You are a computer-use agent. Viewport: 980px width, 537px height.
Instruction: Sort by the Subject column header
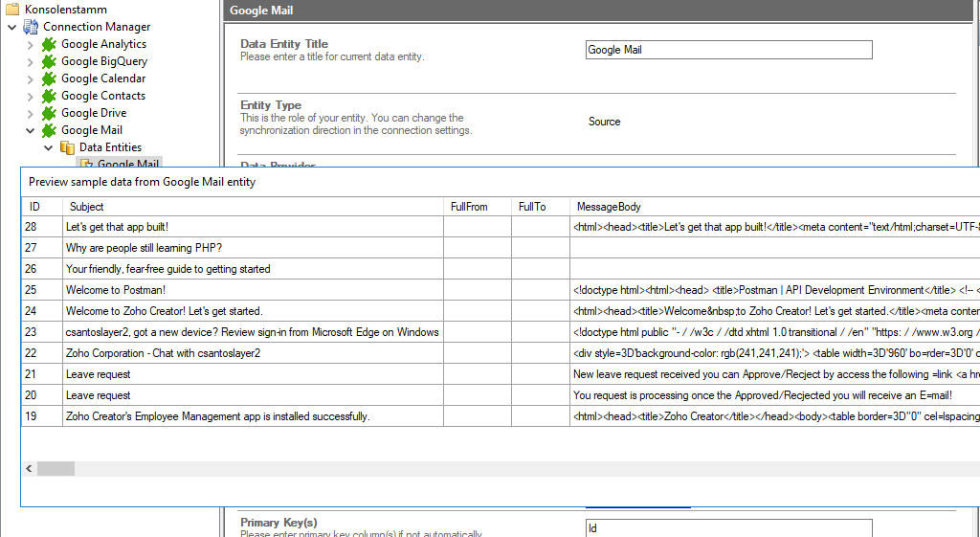[x=254, y=207]
